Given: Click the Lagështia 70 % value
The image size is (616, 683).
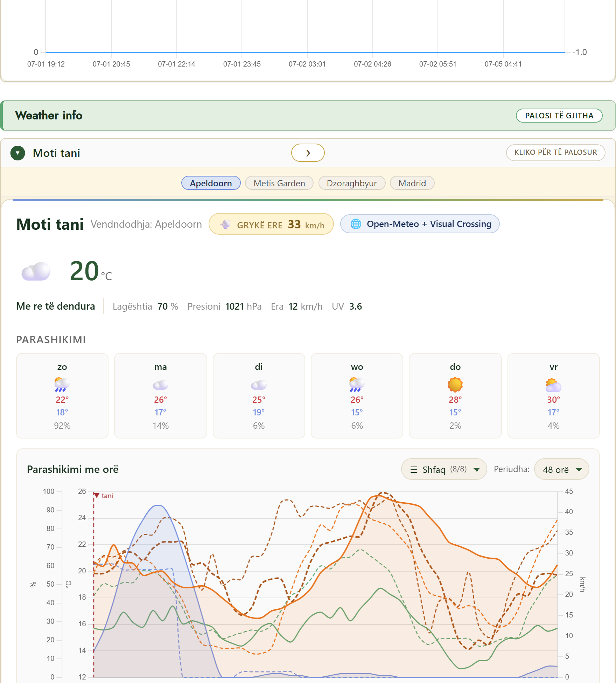Looking at the screenshot, I should 145,306.
